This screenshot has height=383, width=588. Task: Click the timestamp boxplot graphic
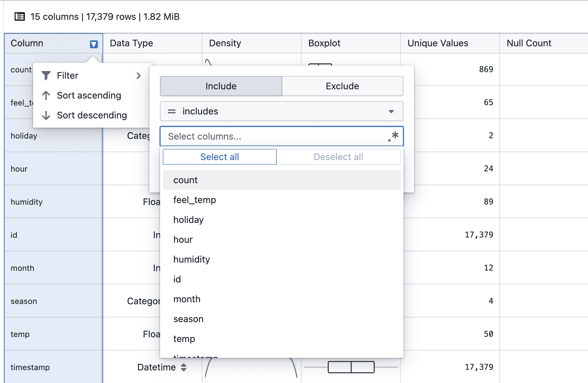click(351, 367)
